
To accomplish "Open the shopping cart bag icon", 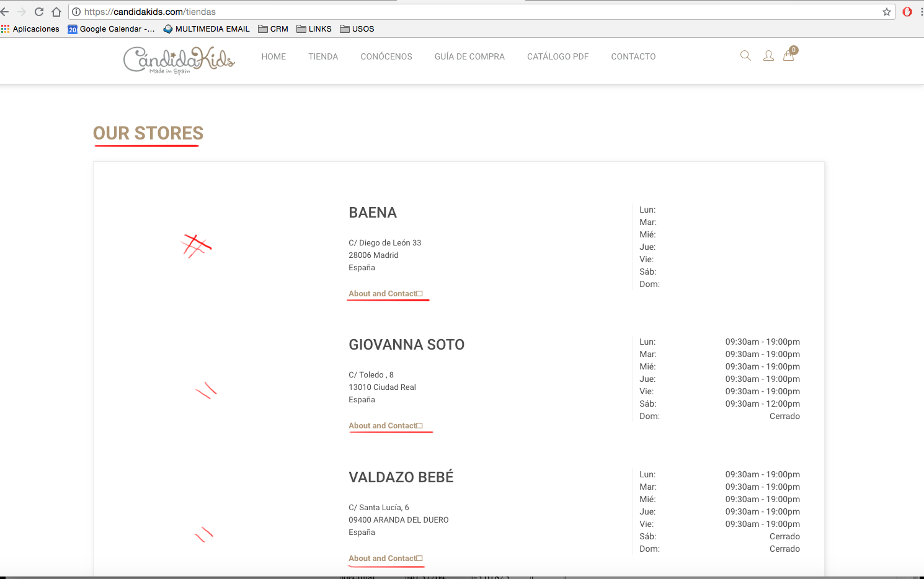I will point(789,55).
